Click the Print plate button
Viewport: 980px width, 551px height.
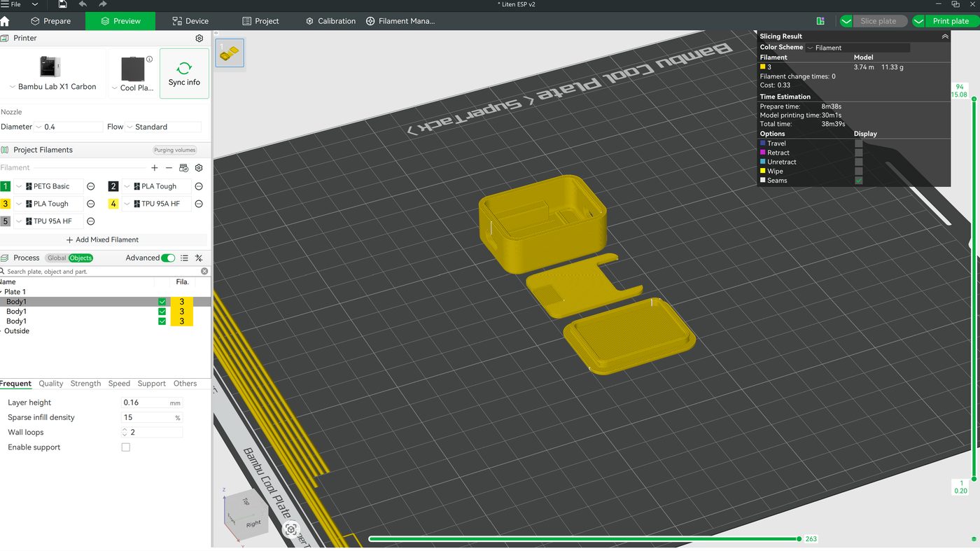pyautogui.click(x=951, y=21)
